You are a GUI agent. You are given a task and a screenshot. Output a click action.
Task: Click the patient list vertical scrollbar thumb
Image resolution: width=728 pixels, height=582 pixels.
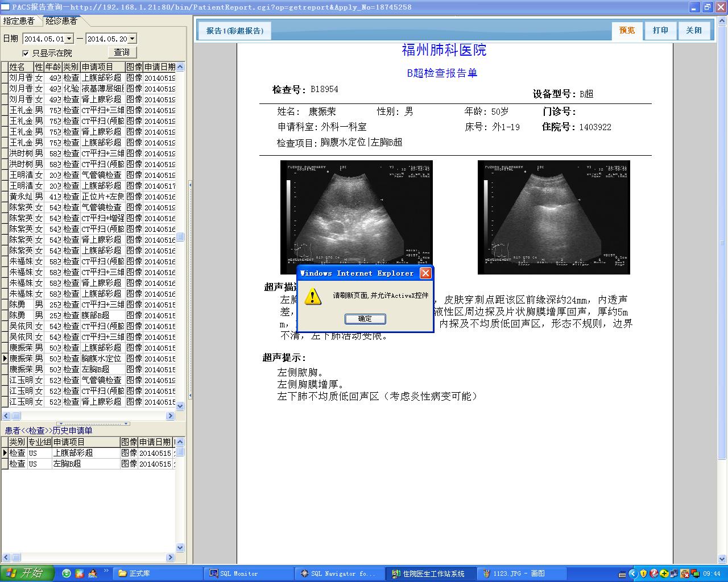[x=180, y=237]
